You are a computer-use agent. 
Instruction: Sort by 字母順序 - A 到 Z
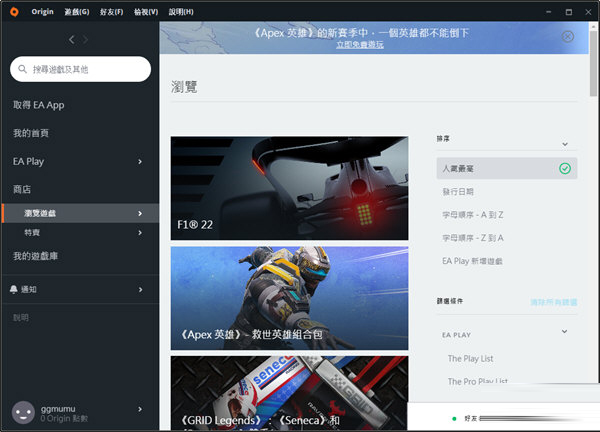(x=473, y=214)
